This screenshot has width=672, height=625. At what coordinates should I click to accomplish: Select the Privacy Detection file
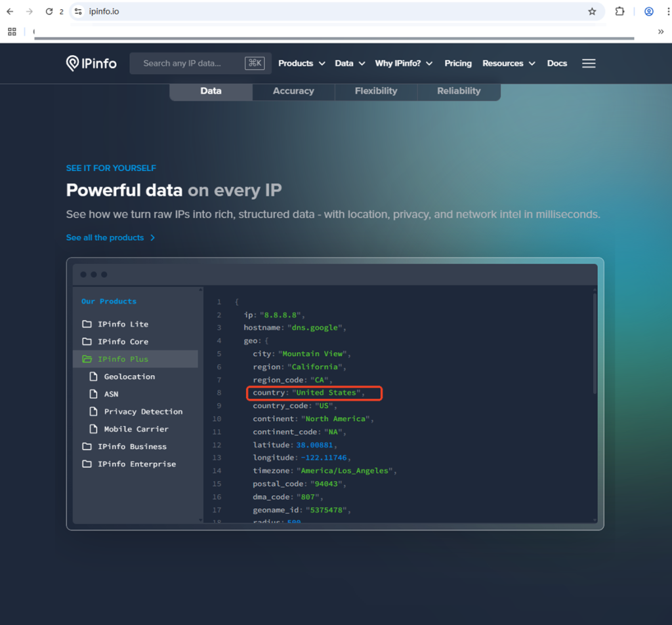pyautogui.click(x=143, y=411)
